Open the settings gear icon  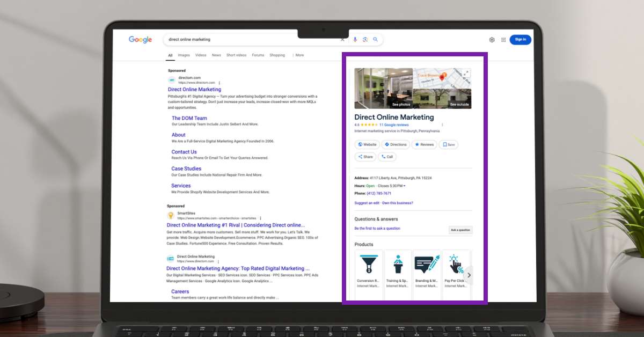tap(492, 40)
